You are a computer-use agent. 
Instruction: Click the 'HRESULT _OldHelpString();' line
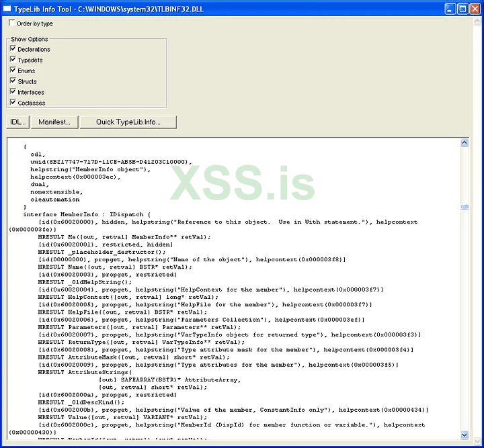pyautogui.click(x=85, y=282)
